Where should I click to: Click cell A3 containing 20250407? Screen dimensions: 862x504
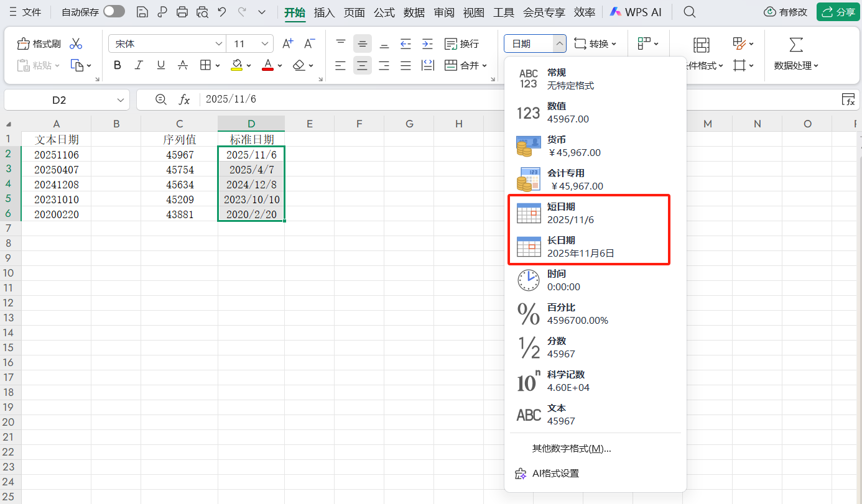coord(57,169)
